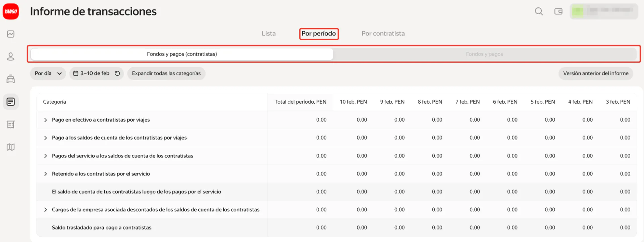
Task: Open the receipts list sidebar icon
Action: click(11, 125)
